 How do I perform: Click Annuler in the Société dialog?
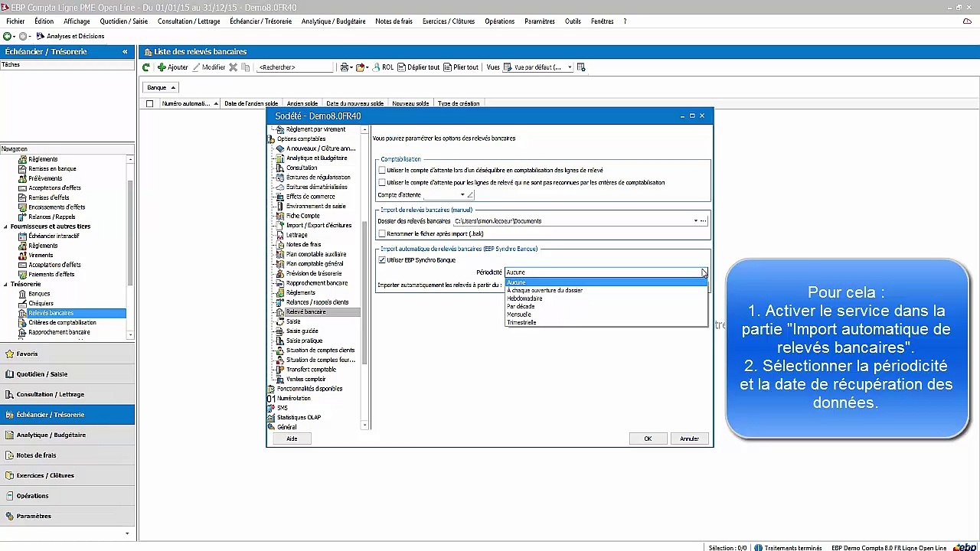pos(689,439)
